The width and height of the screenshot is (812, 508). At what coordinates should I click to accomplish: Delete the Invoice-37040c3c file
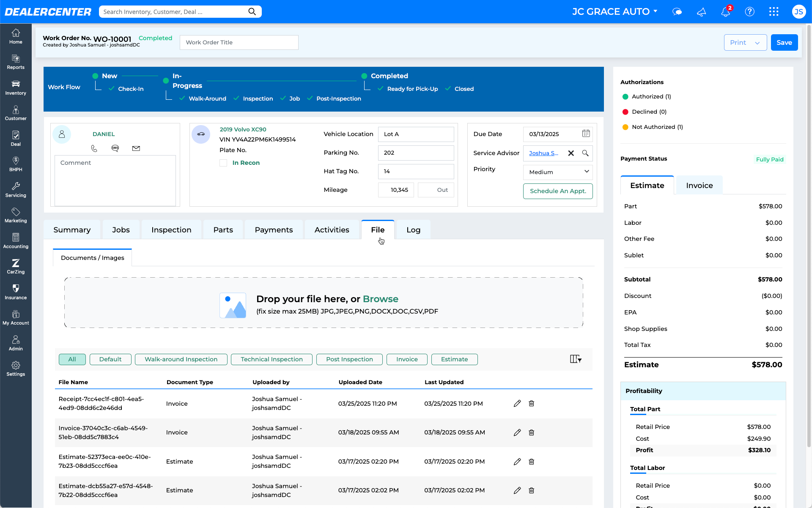tap(532, 432)
